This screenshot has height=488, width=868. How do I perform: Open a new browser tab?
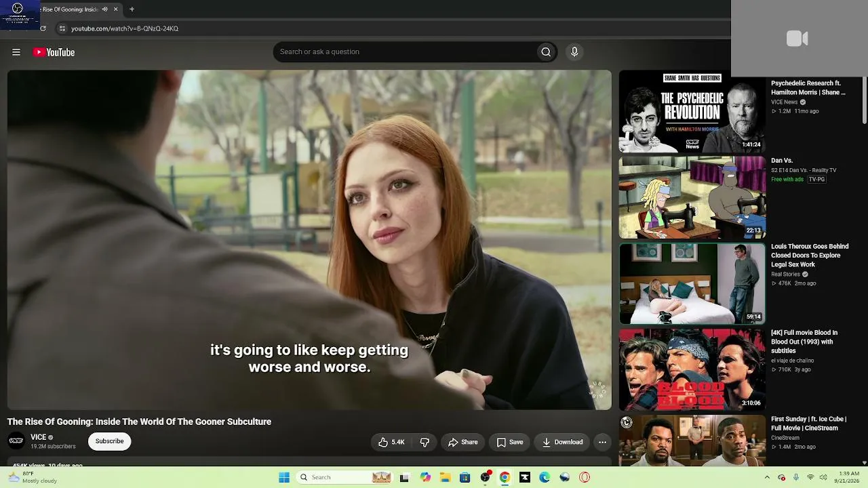[132, 9]
